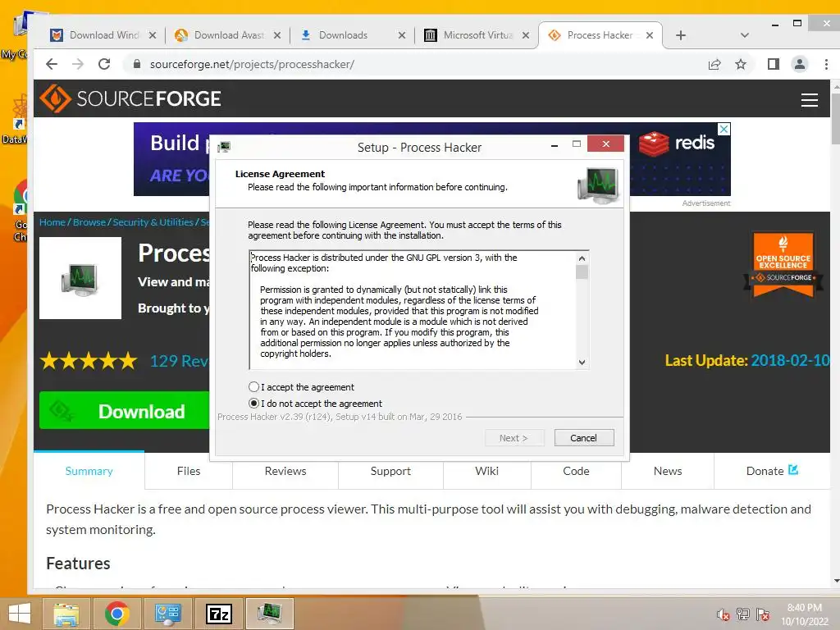Go back using browser back arrow
The height and width of the screenshot is (630, 840).
point(52,64)
